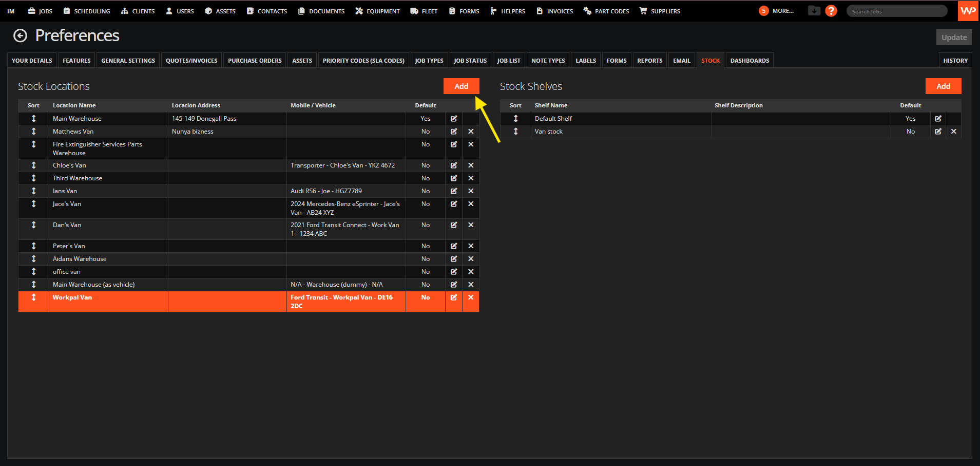The height and width of the screenshot is (466, 980).
Task: Select the 'Fire Extinguisher Services Parts Warehouse' text
Action: coord(98,148)
